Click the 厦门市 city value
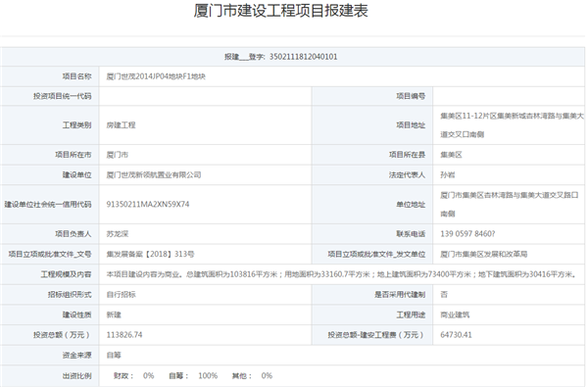 (117, 155)
